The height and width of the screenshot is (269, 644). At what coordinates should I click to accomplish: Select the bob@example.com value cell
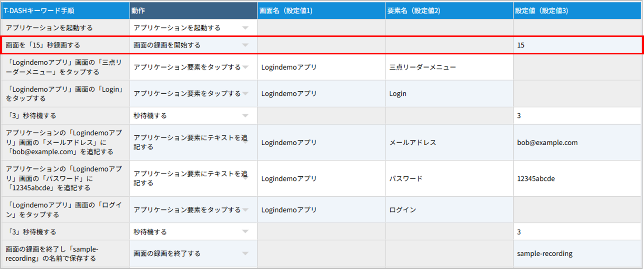[577, 143]
